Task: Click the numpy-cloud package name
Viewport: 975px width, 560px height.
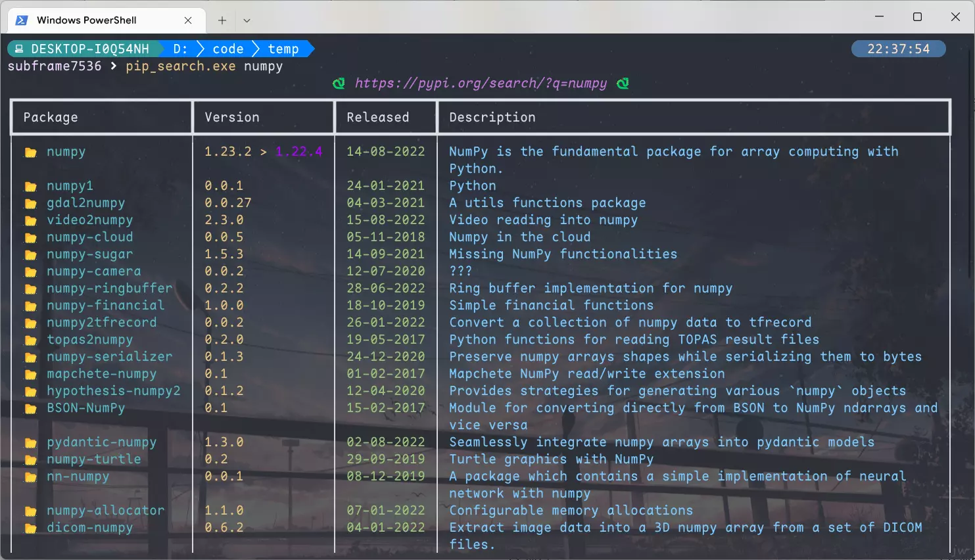Action: coord(90,237)
